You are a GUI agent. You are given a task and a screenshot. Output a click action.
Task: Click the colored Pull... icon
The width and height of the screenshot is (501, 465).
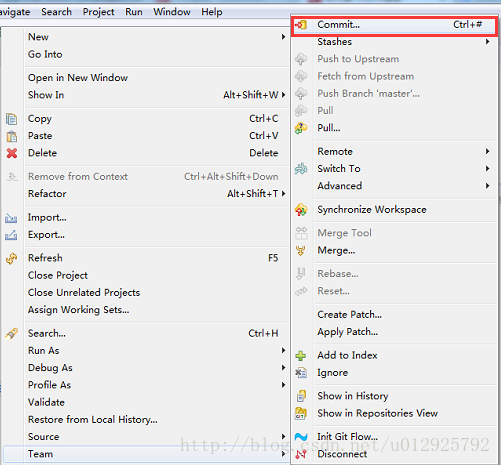pos(301,128)
